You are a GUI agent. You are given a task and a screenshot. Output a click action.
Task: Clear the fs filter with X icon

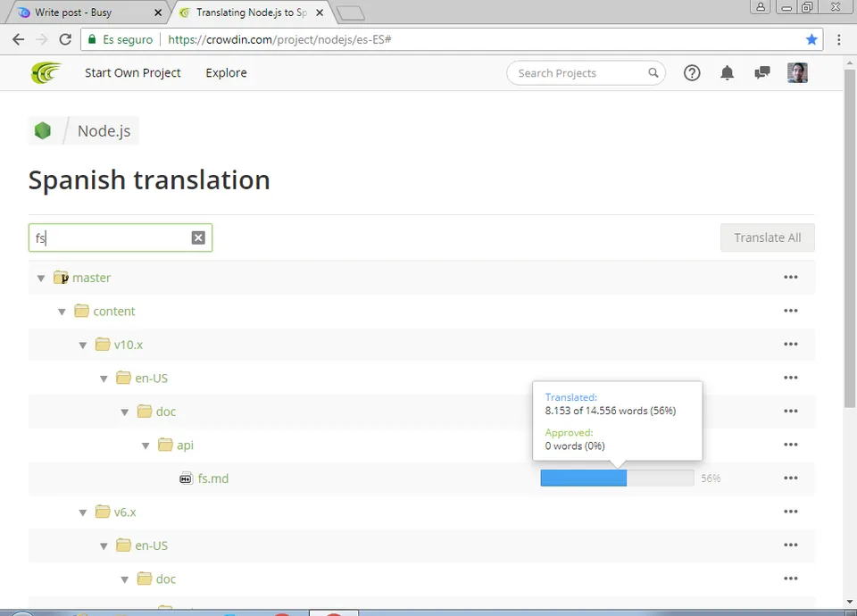coord(198,237)
